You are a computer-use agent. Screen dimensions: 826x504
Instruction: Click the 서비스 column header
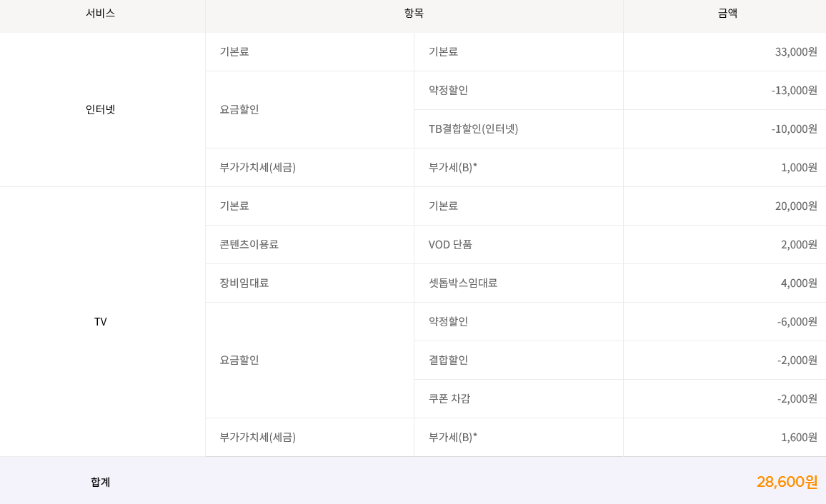pos(100,13)
